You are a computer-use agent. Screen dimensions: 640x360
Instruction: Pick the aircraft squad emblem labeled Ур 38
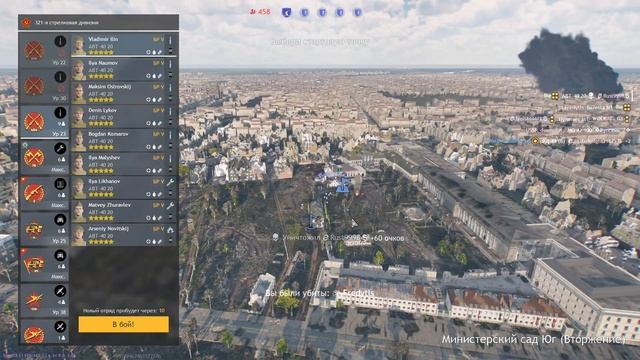tap(34, 300)
